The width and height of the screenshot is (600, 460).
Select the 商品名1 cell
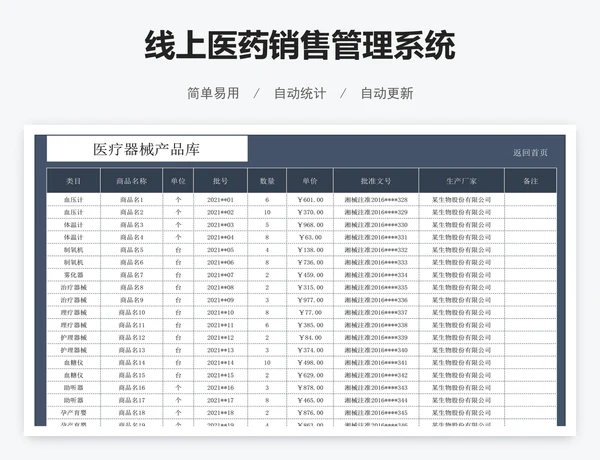pos(131,200)
